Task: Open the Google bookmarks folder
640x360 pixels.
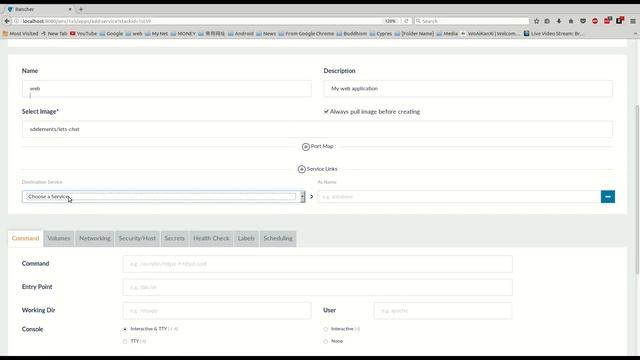Action: [111, 33]
